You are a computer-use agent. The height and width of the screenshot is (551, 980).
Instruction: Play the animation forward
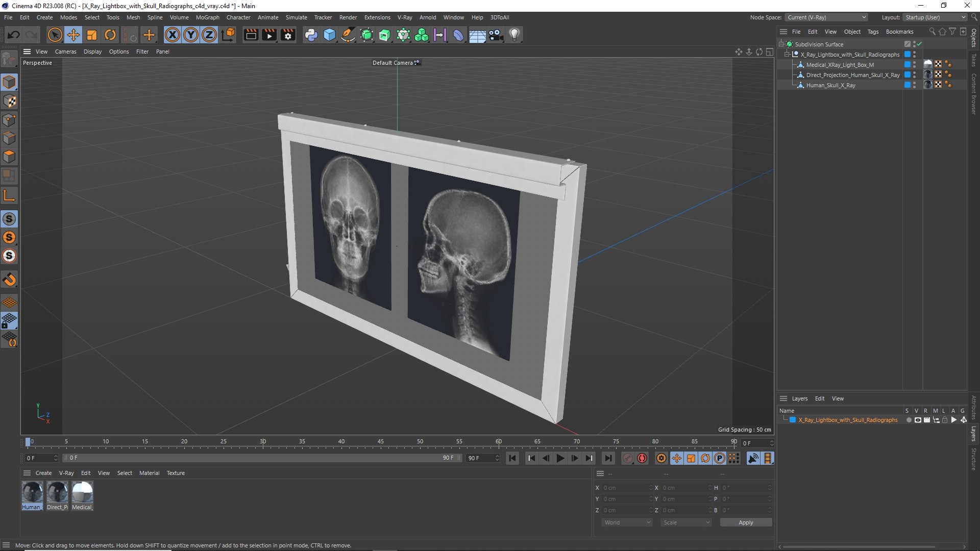pos(560,458)
